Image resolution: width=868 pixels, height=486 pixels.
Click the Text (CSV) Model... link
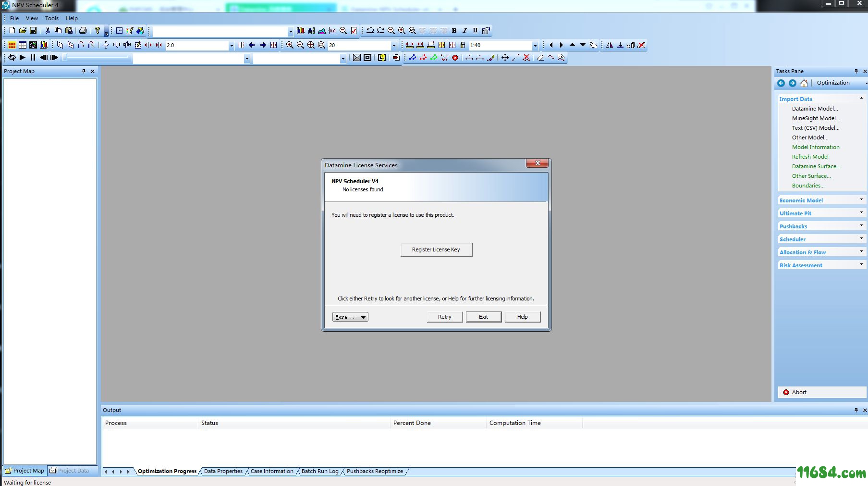pyautogui.click(x=816, y=128)
